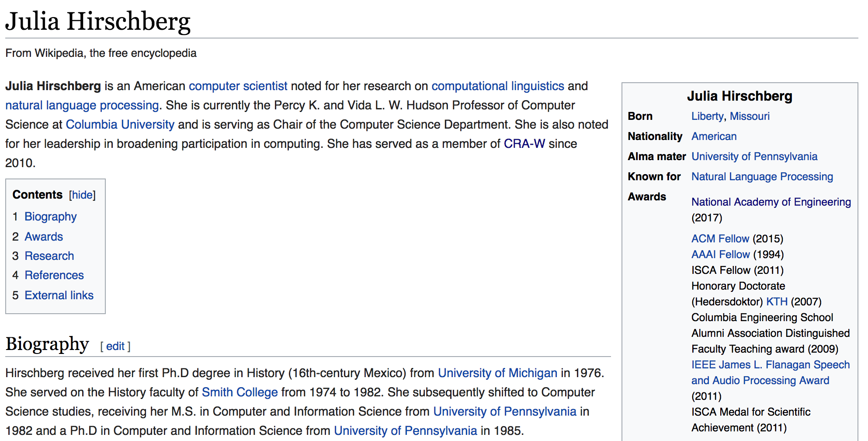
Task: Open the CRA-W link
Action: click(524, 144)
